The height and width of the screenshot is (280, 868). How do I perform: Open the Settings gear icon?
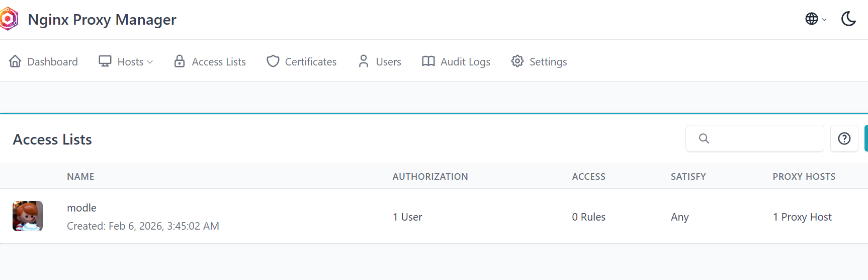[x=517, y=61]
